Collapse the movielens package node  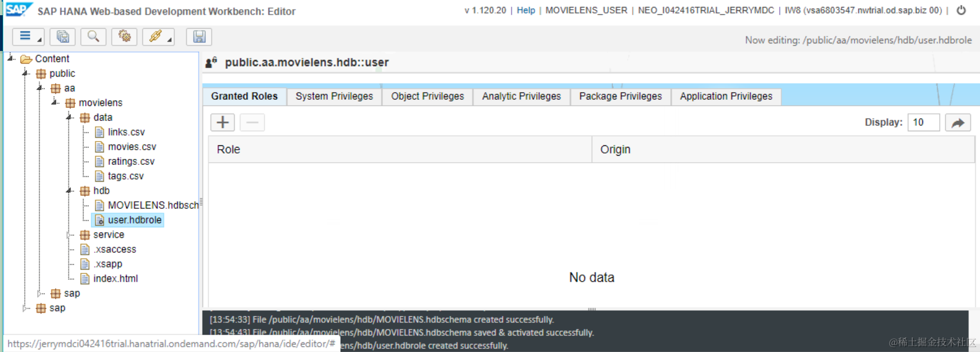click(54, 102)
